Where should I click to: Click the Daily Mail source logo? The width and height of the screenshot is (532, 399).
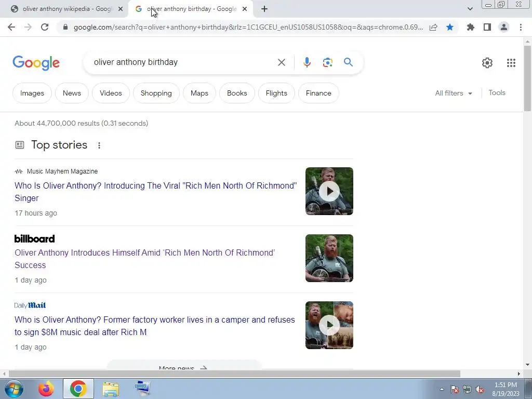point(30,305)
